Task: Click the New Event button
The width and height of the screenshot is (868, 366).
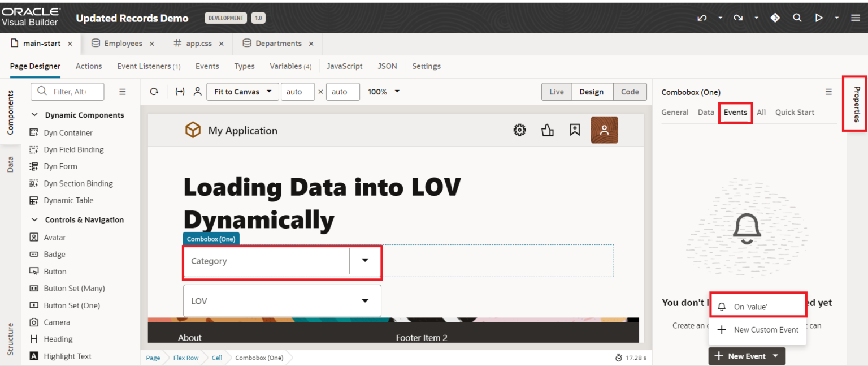Action: [747, 356]
